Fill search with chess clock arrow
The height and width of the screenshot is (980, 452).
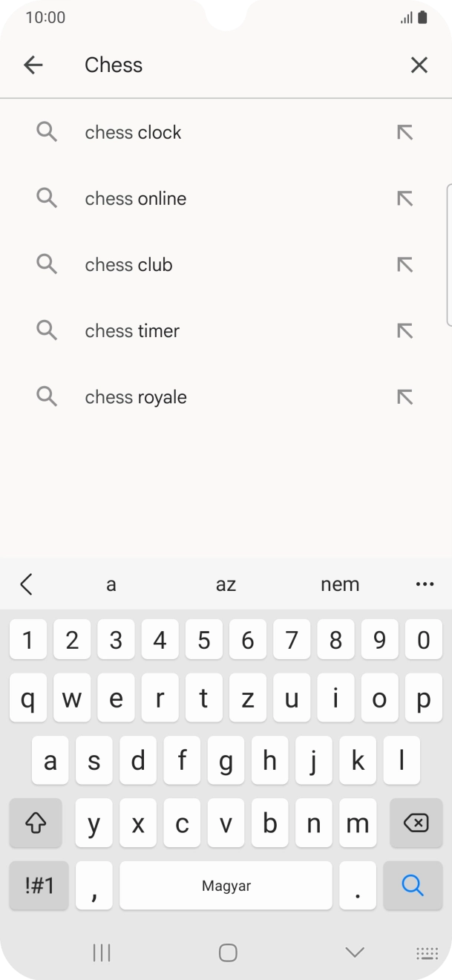[404, 132]
